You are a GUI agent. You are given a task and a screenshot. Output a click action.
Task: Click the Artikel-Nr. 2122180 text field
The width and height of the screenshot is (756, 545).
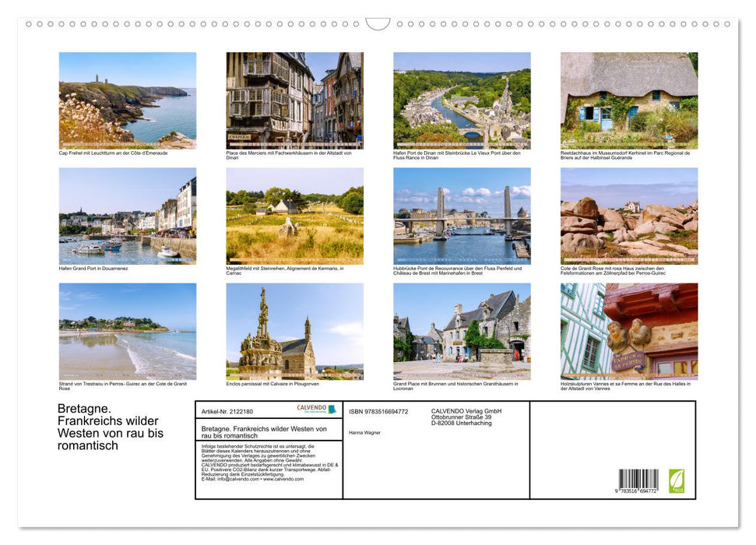227,411
